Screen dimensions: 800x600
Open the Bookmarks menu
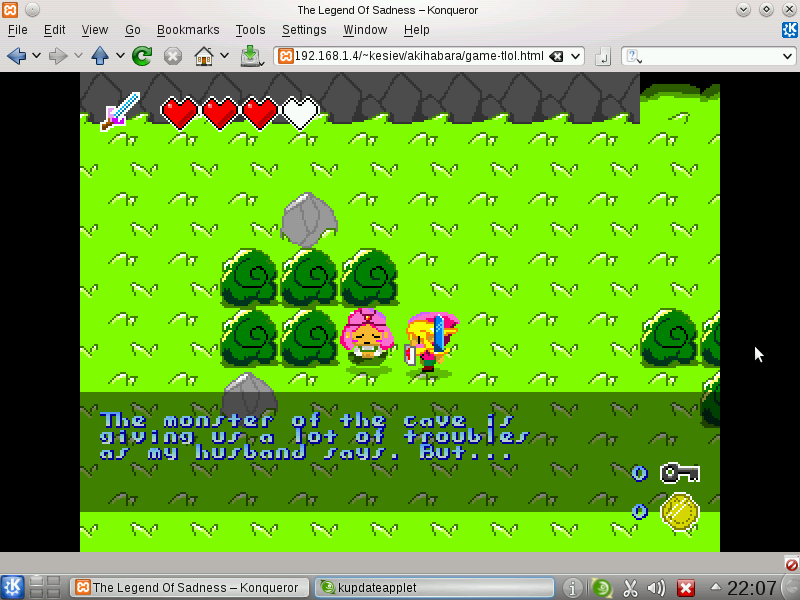pos(188,30)
